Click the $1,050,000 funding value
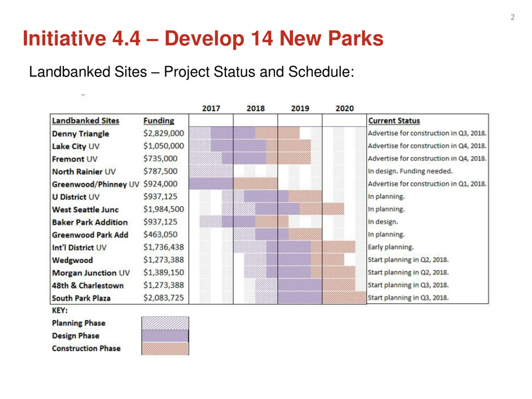 pyautogui.click(x=164, y=146)
